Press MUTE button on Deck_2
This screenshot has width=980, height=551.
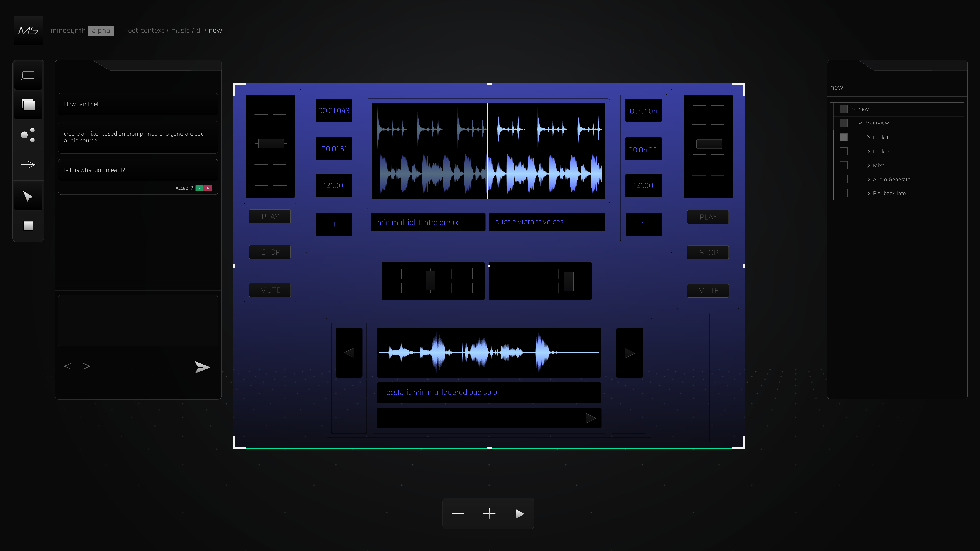[708, 290]
